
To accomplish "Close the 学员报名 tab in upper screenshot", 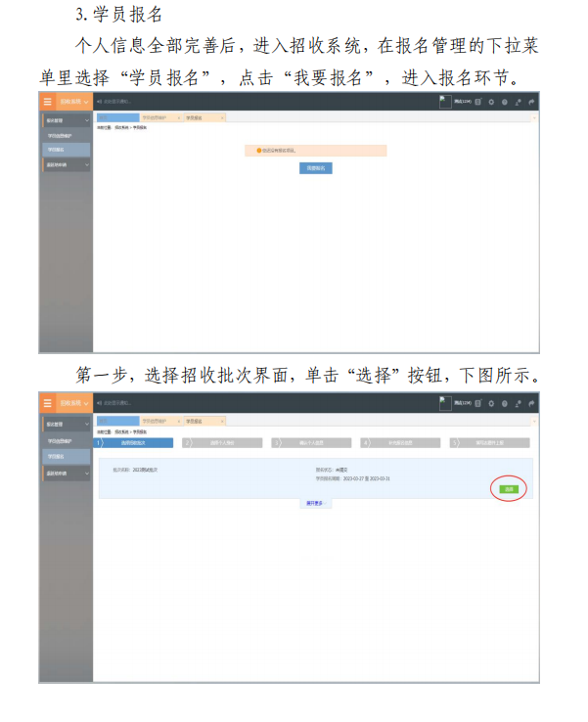I will pos(222,118).
